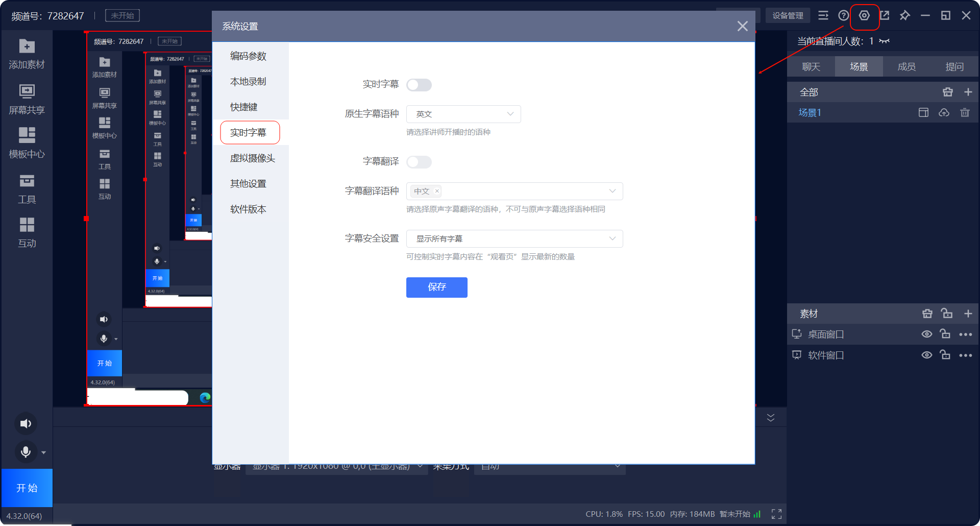The height and width of the screenshot is (526, 980).
Task: Click the signal strength bars icon
Action: click(x=757, y=514)
